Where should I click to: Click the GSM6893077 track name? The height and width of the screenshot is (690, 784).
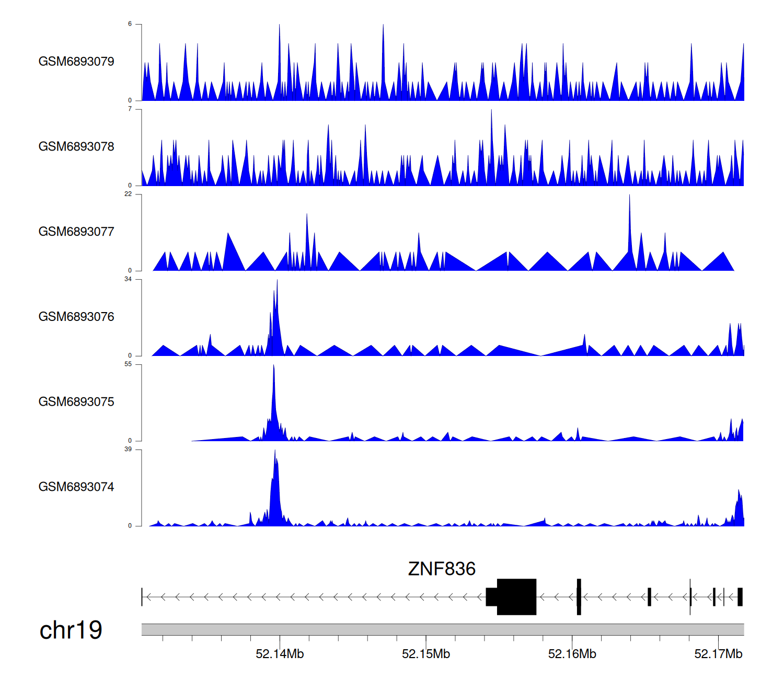(x=76, y=232)
